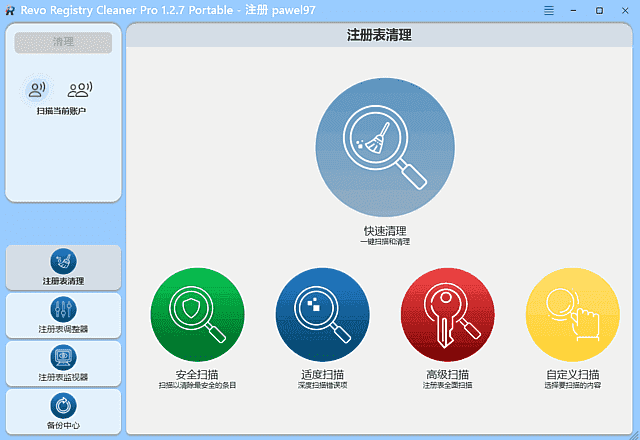Minimize the Revo Registry Cleaner window
The width and height of the screenshot is (640, 440).
pyautogui.click(x=573, y=11)
